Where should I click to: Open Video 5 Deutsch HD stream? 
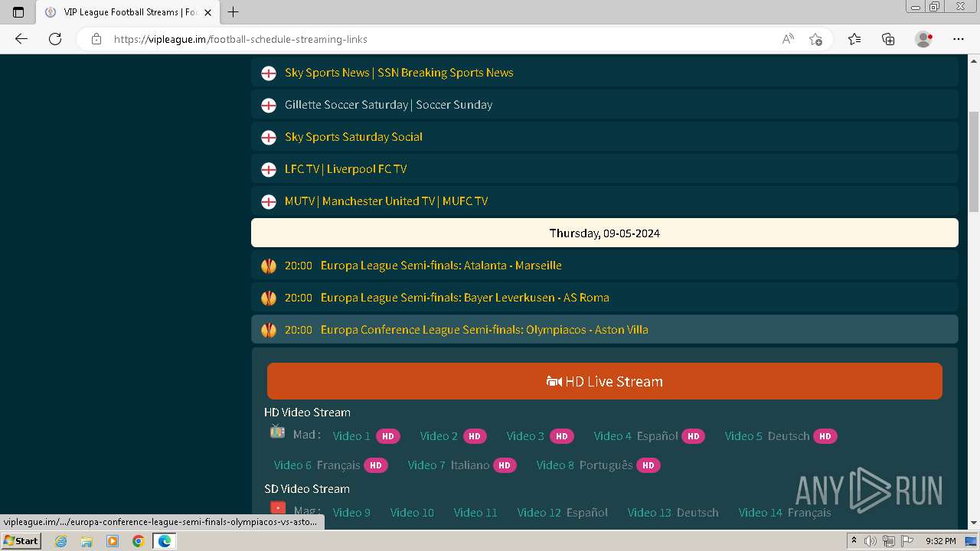[x=781, y=436]
